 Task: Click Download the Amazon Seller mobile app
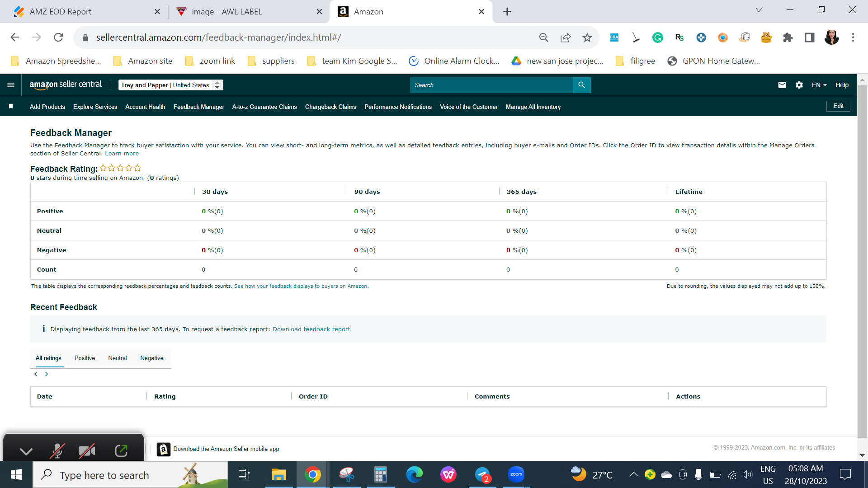[226, 449]
